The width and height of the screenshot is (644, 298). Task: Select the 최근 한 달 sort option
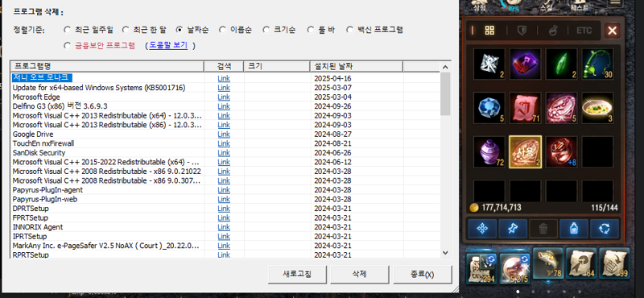click(x=145, y=30)
